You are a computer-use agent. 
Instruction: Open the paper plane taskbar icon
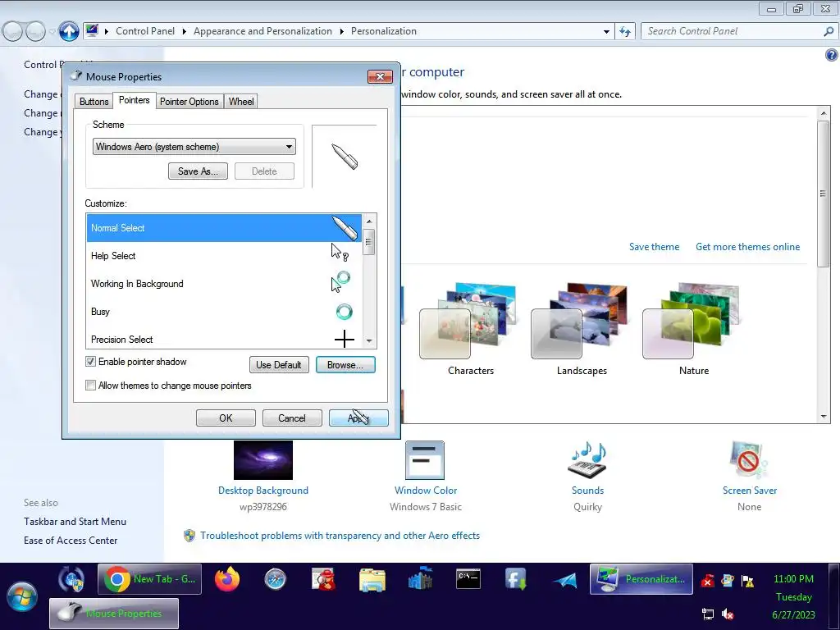point(565,580)
